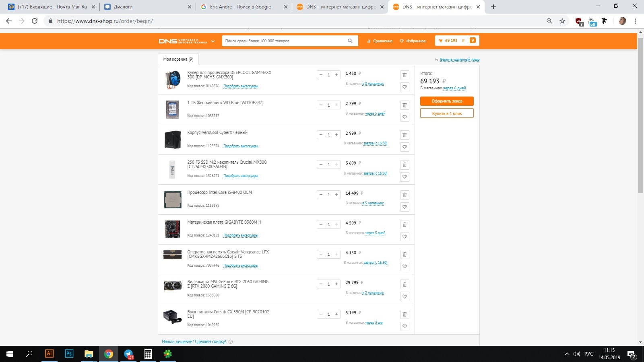Add MSI GeForce RTX 2060 to favorites
The height and width of the screenshot is (362, 644).
405,296
